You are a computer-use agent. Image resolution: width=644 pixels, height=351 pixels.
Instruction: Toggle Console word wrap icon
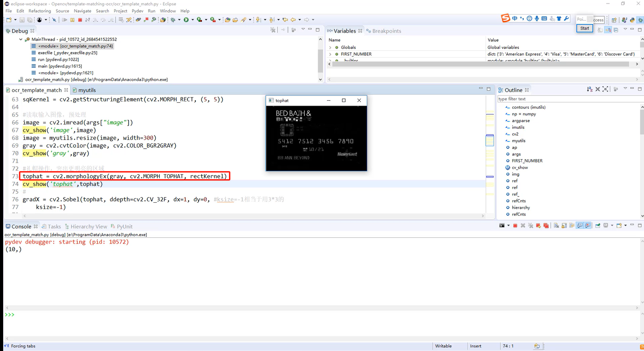click(x=572, y=225)
